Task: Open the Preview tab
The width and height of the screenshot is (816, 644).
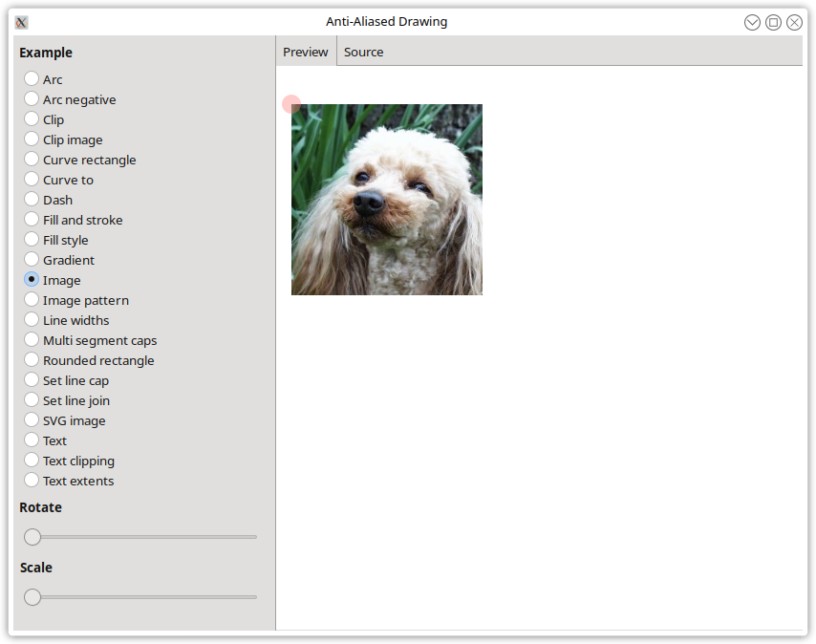Action: (x=306, y=52)
